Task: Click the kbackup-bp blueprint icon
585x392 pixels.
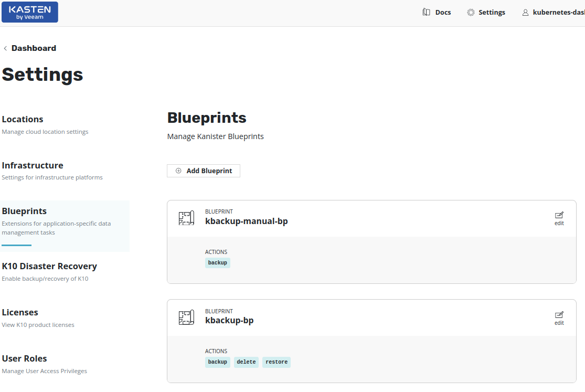Action: (x=186, y=317)
